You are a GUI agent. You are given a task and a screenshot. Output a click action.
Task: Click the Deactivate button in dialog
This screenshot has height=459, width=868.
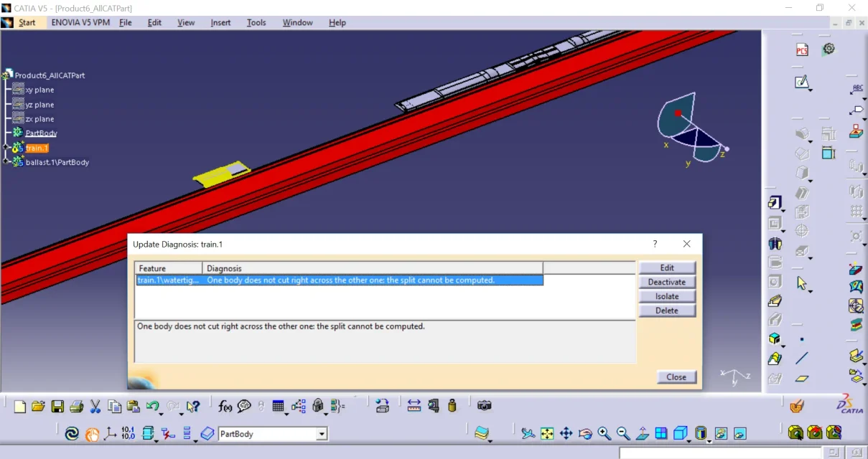667,282
